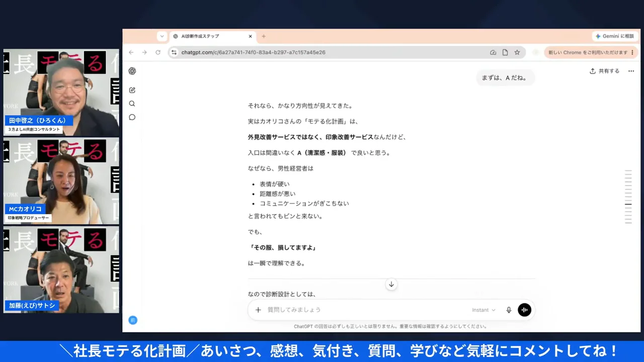Click the conversation outline markers on the right
This screenshot has height=362, width=644.
[x=628, y=197]
